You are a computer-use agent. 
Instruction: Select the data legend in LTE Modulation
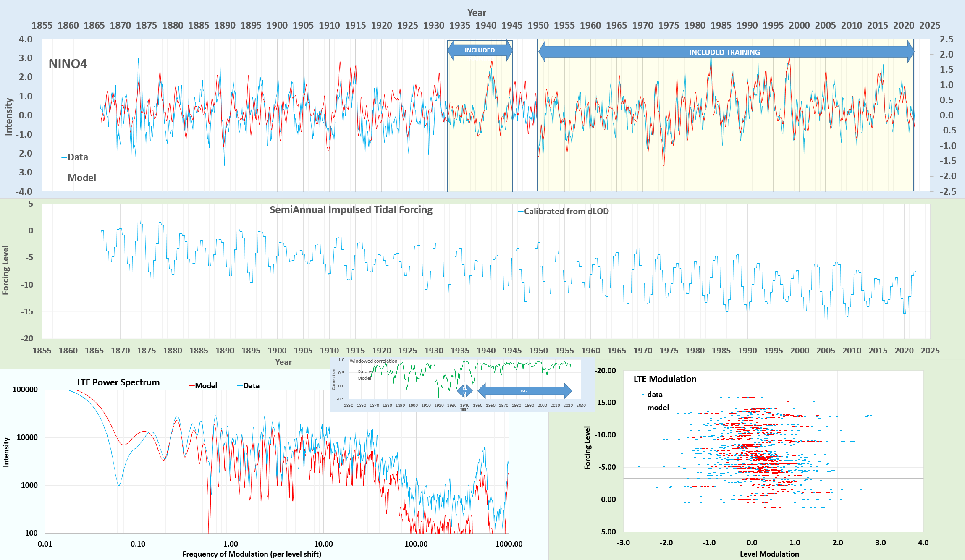click(x=654, y=395)
